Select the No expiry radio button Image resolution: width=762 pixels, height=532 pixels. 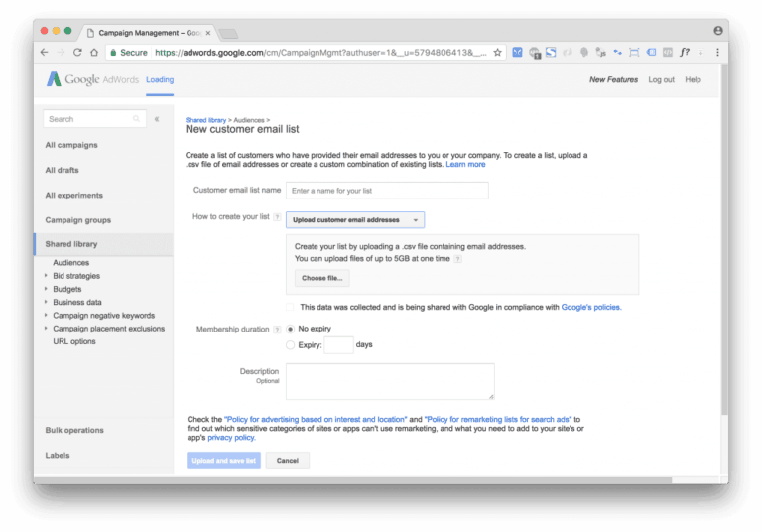[x=290, y=329]
